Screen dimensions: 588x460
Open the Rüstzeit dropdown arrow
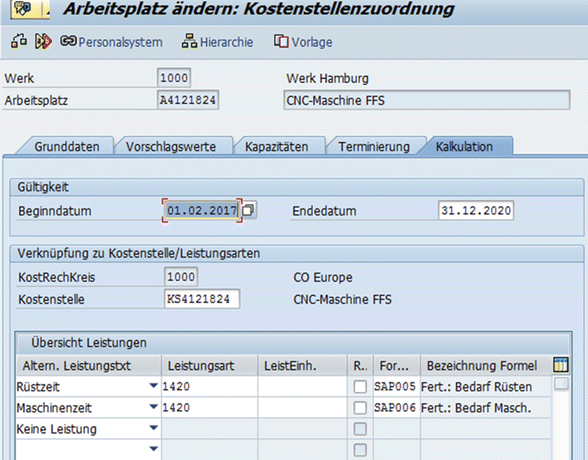pyautogui.click(x=153, y=386)
